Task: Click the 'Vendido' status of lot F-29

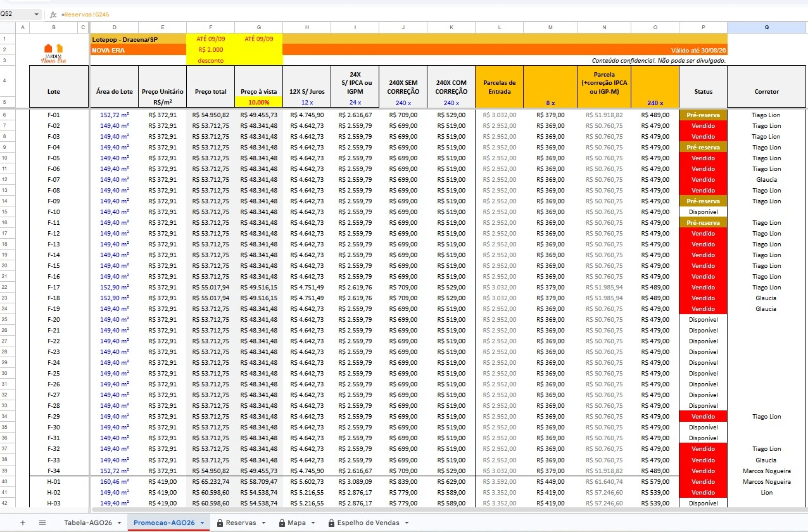Action: pyautogui.click(x=704, y=417)
